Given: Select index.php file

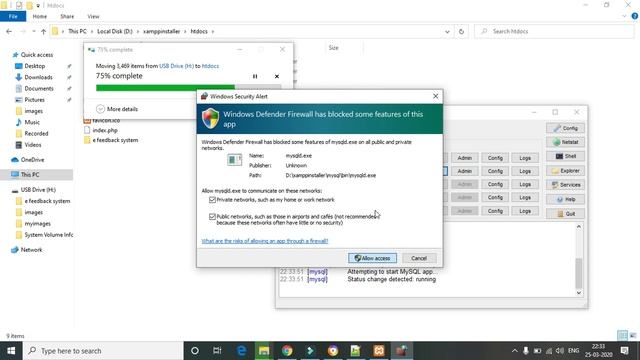Looking at the screenshot, I should click(105, 130).
